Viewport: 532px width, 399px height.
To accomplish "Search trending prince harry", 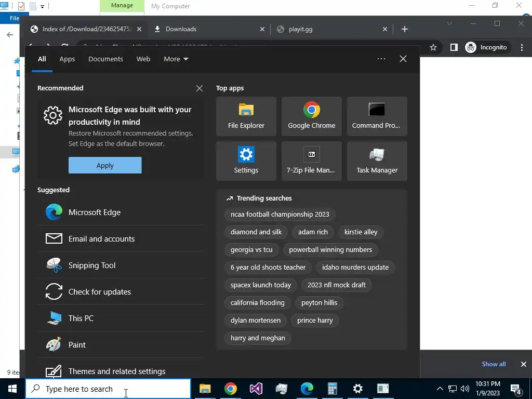I will (315, 320).
